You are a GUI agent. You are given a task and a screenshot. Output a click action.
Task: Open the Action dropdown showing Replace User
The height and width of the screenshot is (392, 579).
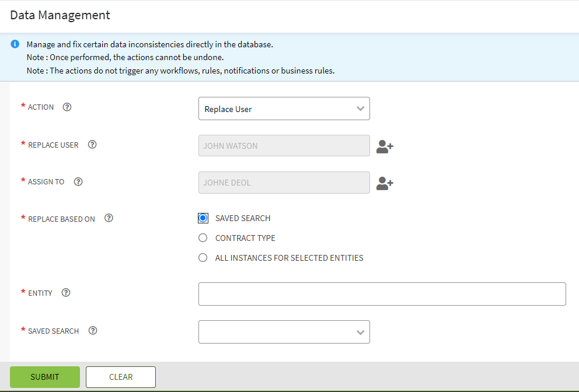[x=284, y=108]
